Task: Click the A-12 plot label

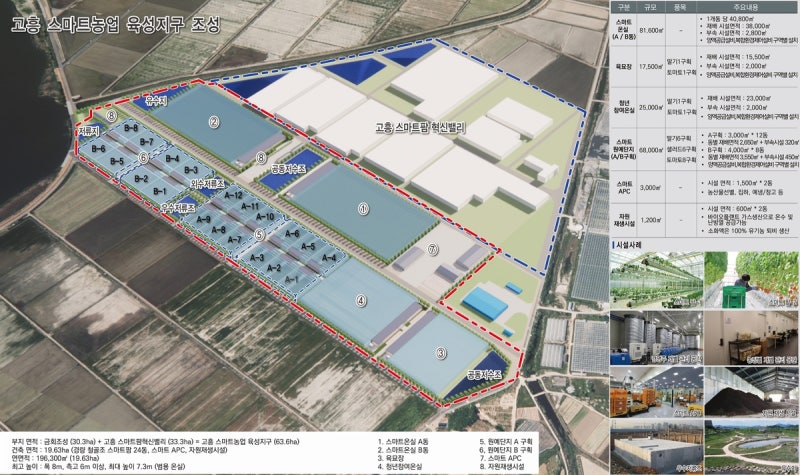Action: point(234,195)
